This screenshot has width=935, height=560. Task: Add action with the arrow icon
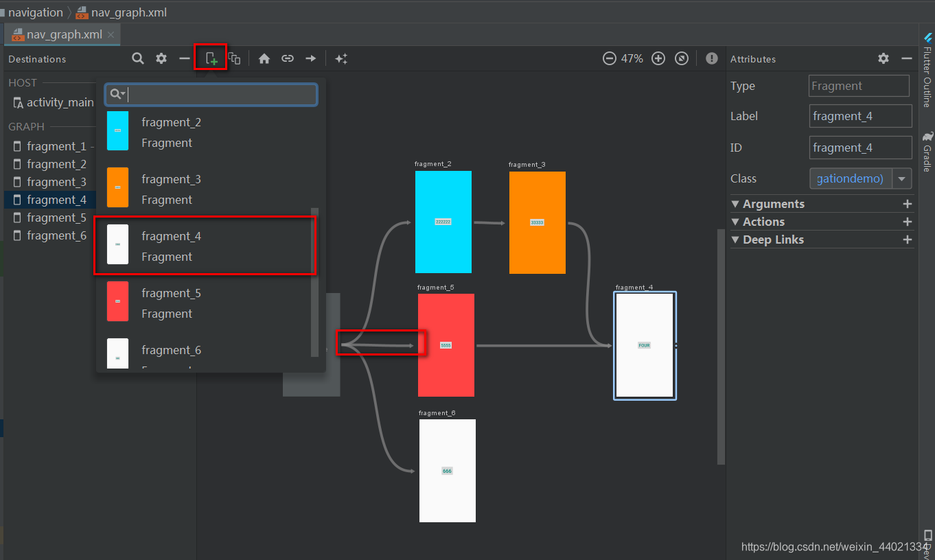[x=311, y=58]
